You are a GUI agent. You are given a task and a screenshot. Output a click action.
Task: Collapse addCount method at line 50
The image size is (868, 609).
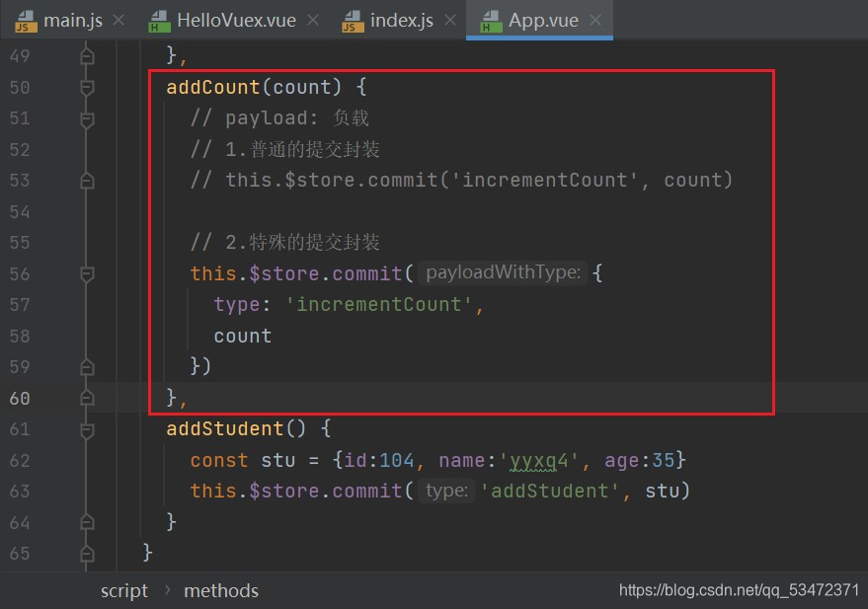[87, 88]
